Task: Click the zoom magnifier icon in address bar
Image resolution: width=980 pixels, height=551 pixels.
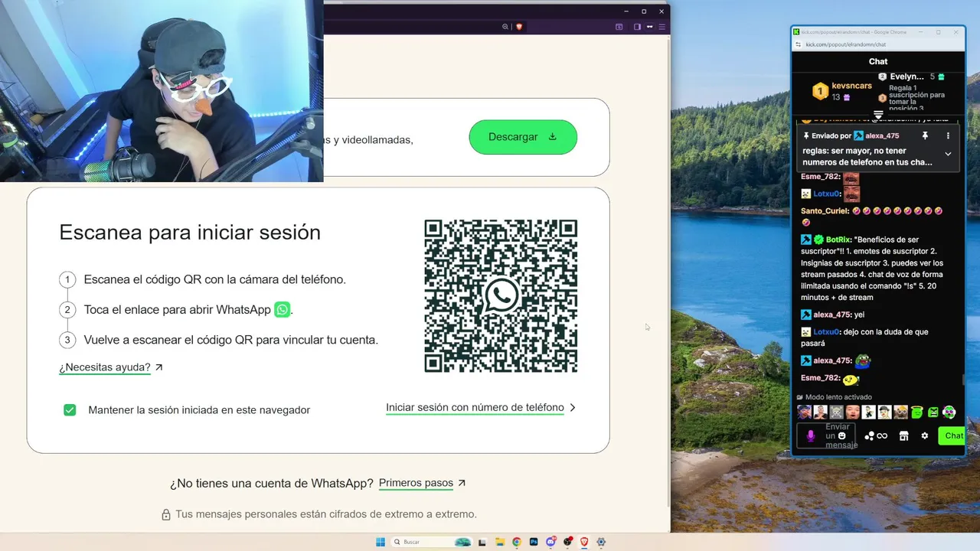Action: coord(505,27)
